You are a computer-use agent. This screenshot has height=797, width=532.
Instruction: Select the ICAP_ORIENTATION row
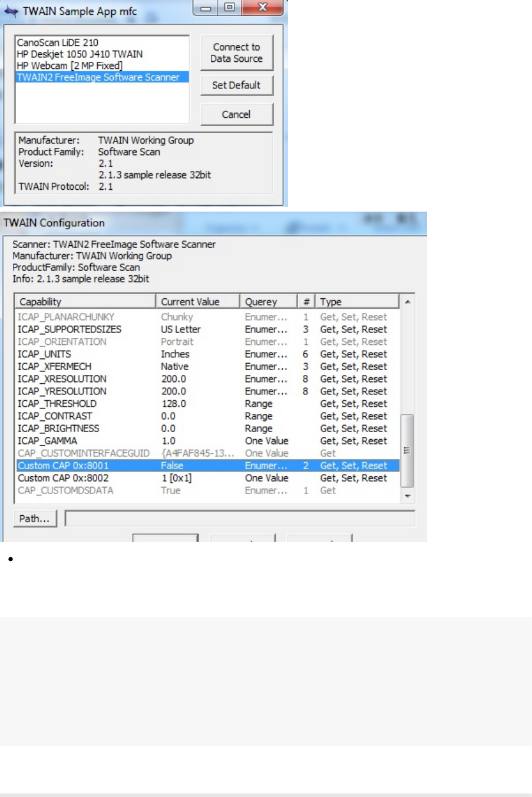tap(207, 342)
